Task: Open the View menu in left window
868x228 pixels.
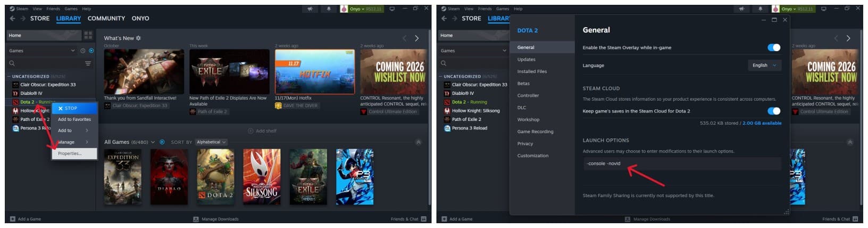Action: pyautogui.click(x=37, y=9)
